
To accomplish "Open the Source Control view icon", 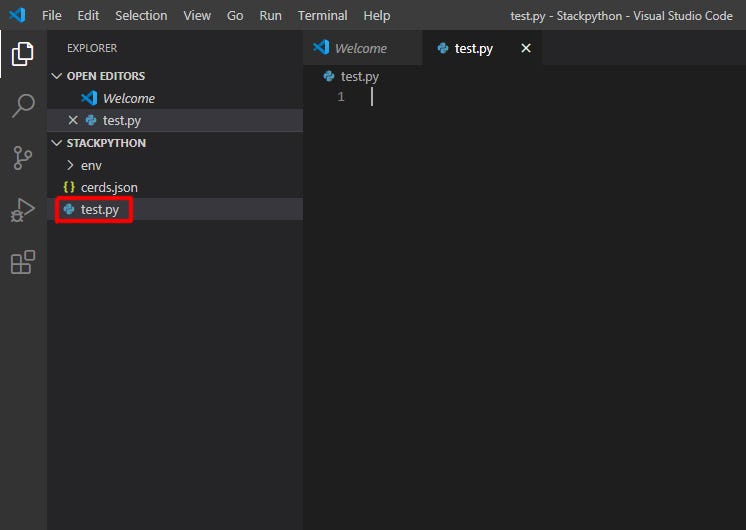I will [22, 158].
